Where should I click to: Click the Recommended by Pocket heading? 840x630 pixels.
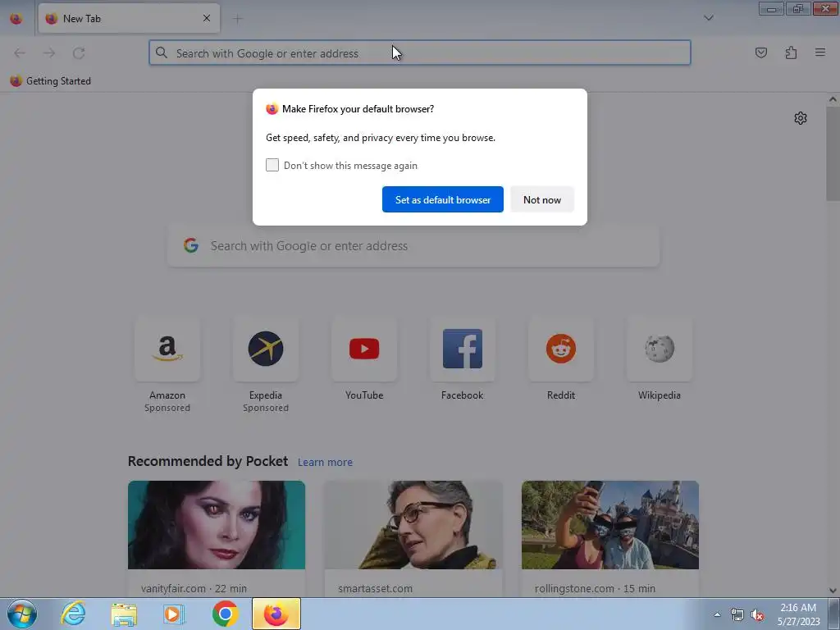coord(208,461)
